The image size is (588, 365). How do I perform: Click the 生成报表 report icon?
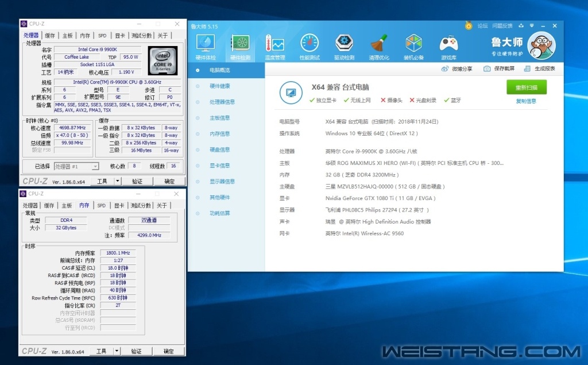pyautogui.click(x=527, y=69)
